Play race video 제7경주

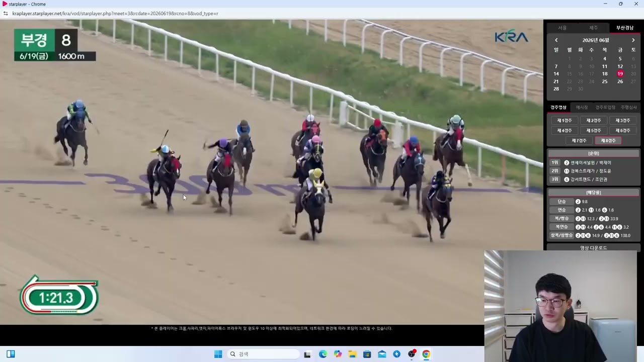point(579,141)
